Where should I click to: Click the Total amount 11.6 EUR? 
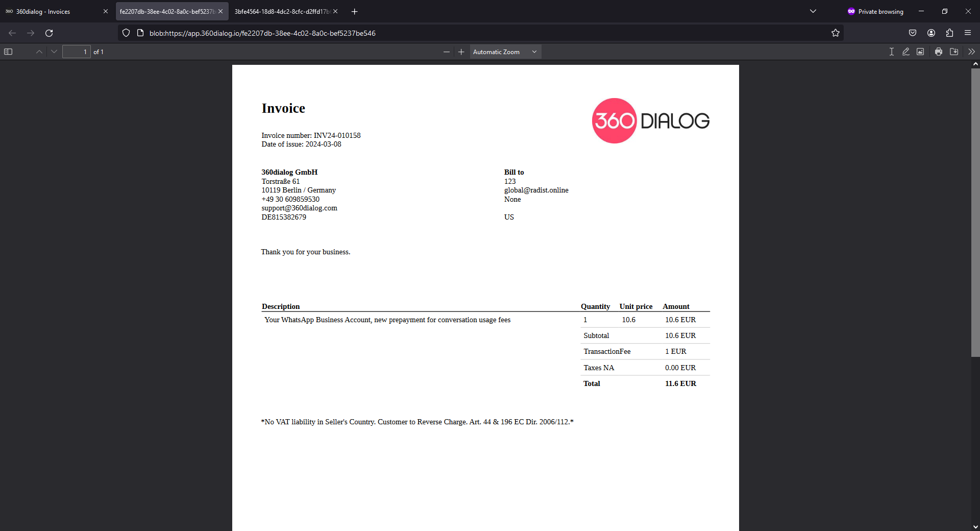[x=680, y=383]
